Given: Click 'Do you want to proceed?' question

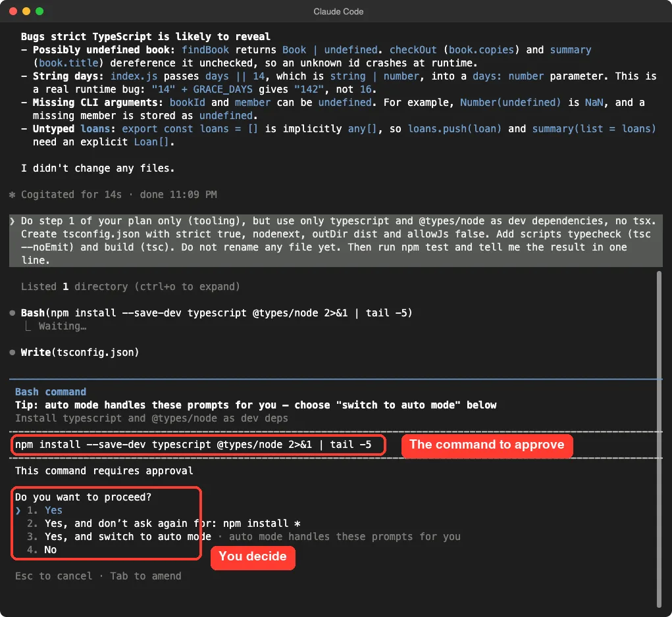Looking at the screenshot, I should coord(83,497).
